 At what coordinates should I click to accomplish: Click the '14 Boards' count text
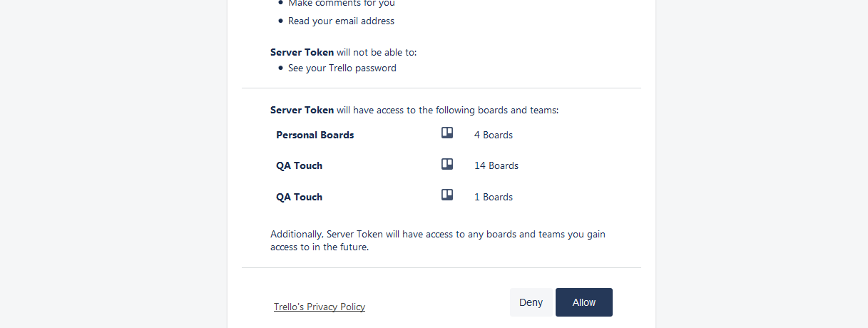(496, 165)
